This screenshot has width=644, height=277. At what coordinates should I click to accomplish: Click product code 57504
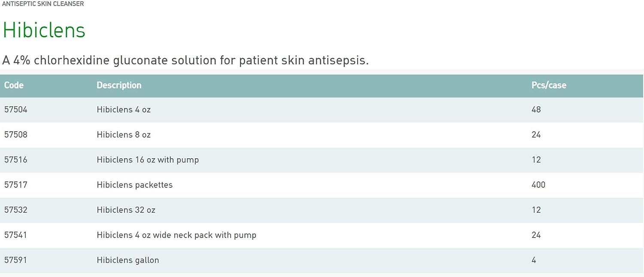pyautogui.click(x=16, y=110)
